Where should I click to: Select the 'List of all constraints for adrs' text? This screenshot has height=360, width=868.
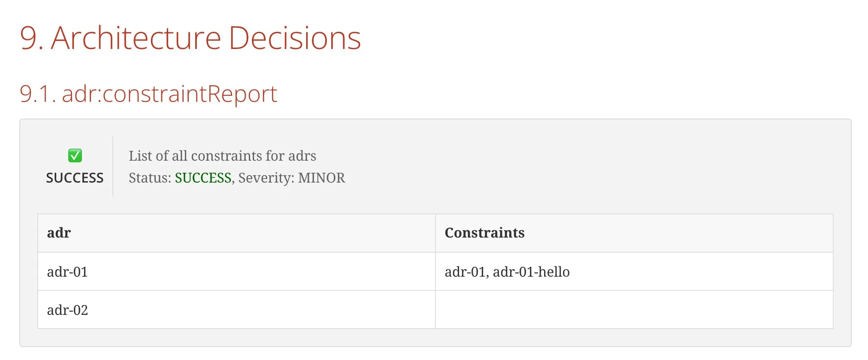click(x=222, y=156)
